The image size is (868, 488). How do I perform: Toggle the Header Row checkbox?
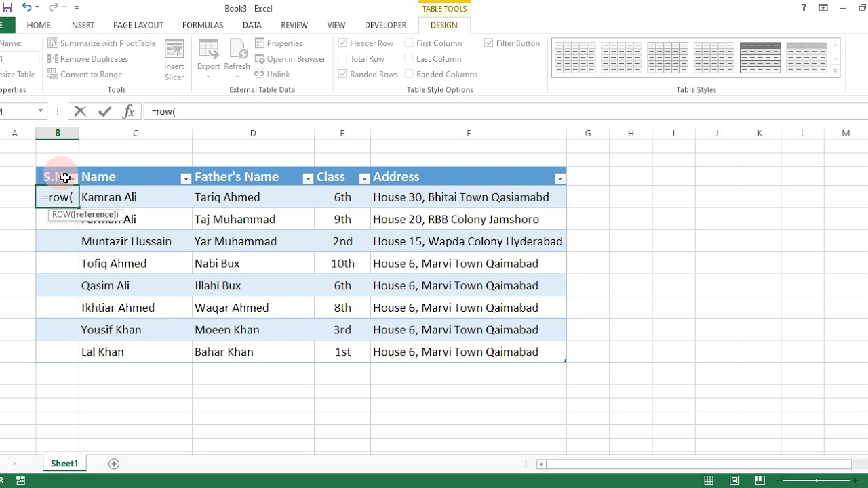342,43
